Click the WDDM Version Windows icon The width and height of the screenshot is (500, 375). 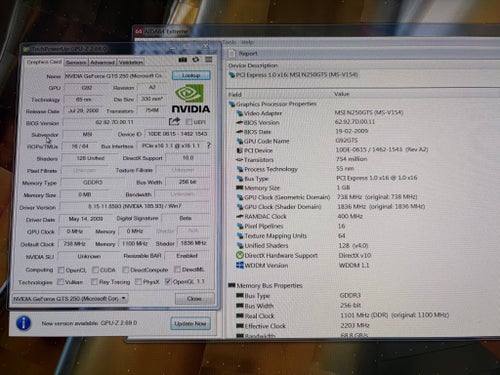pos(240,265)
